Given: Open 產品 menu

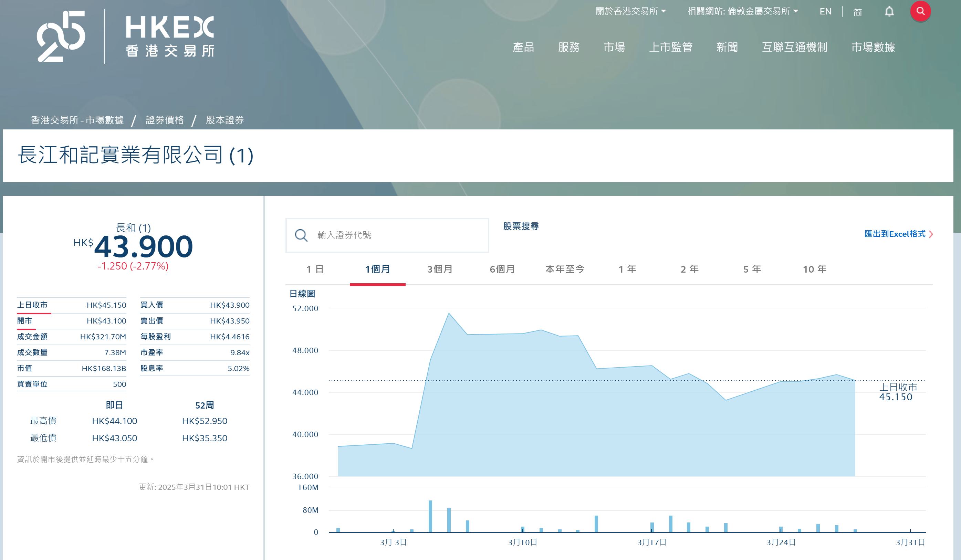Looking at the screenshot, I should (523, 47).
